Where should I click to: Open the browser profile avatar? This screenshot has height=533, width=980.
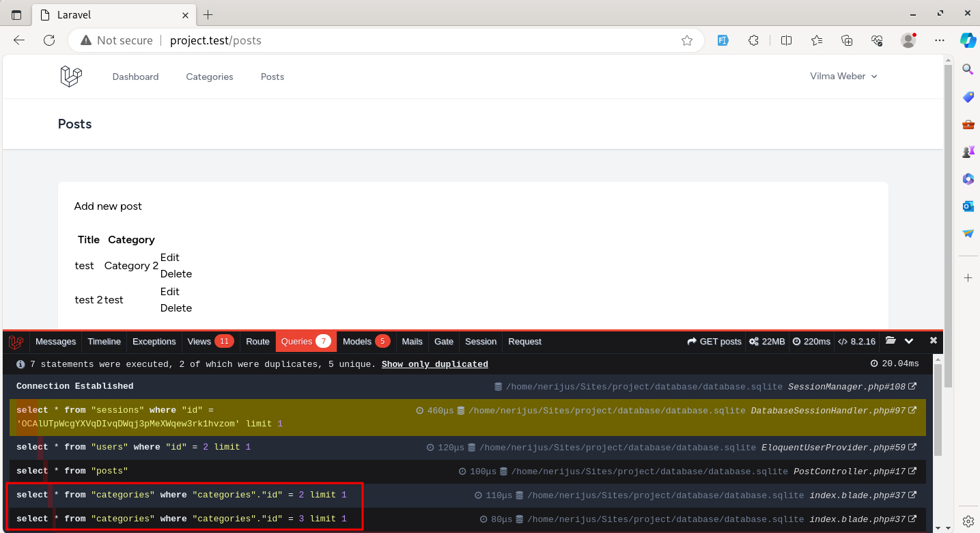(908, 40)
